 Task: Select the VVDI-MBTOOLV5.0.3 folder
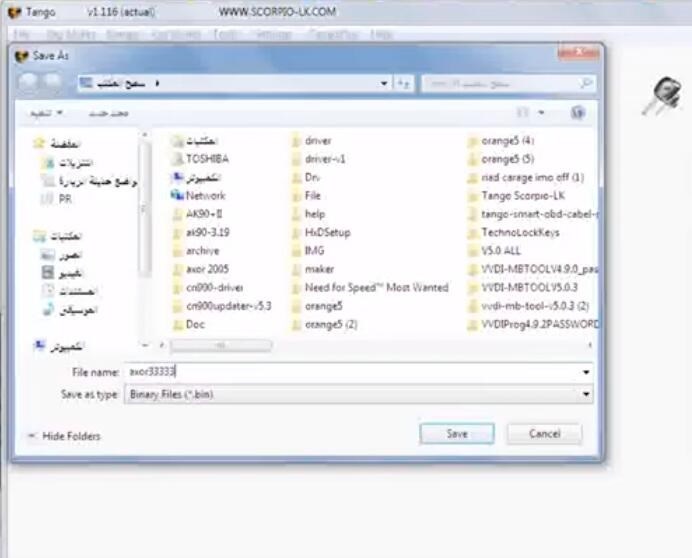[523, 288]
